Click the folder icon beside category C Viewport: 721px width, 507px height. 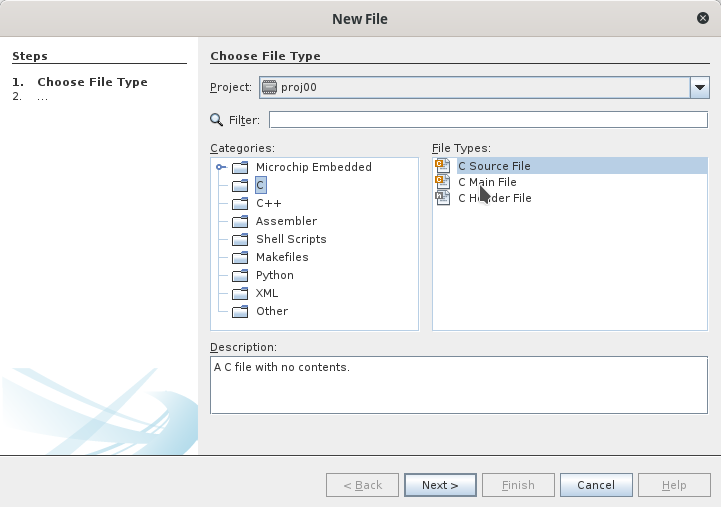tap(240, 185)
